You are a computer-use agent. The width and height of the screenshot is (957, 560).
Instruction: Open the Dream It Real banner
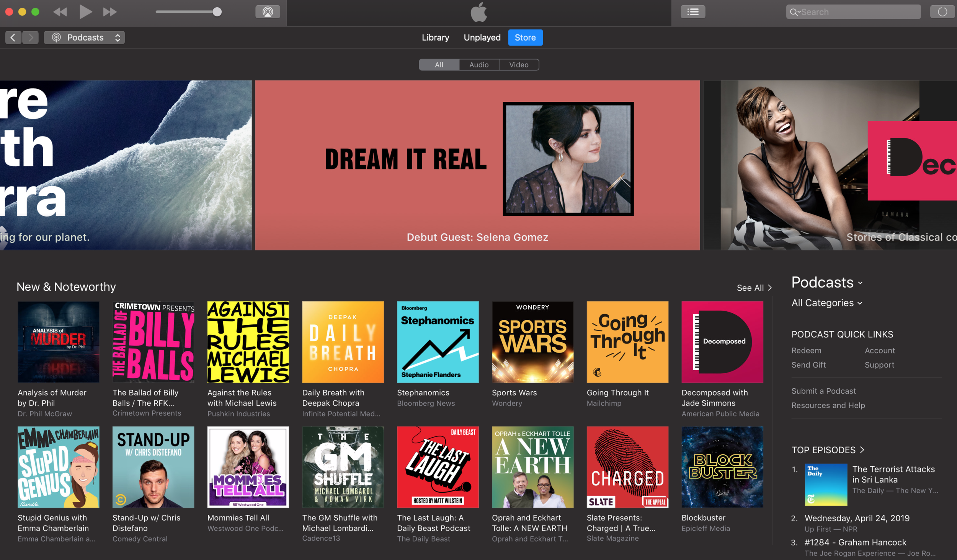[x=477, y=165]
